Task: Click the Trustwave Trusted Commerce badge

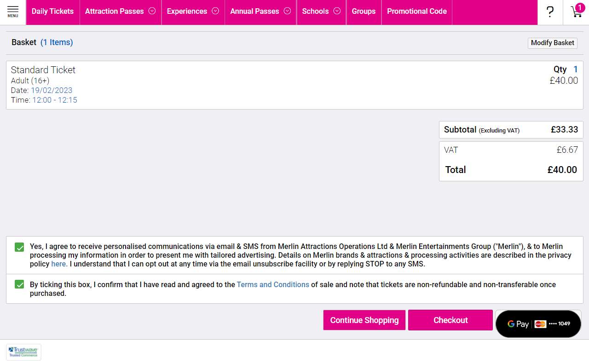Action: [x=23, y=352]
